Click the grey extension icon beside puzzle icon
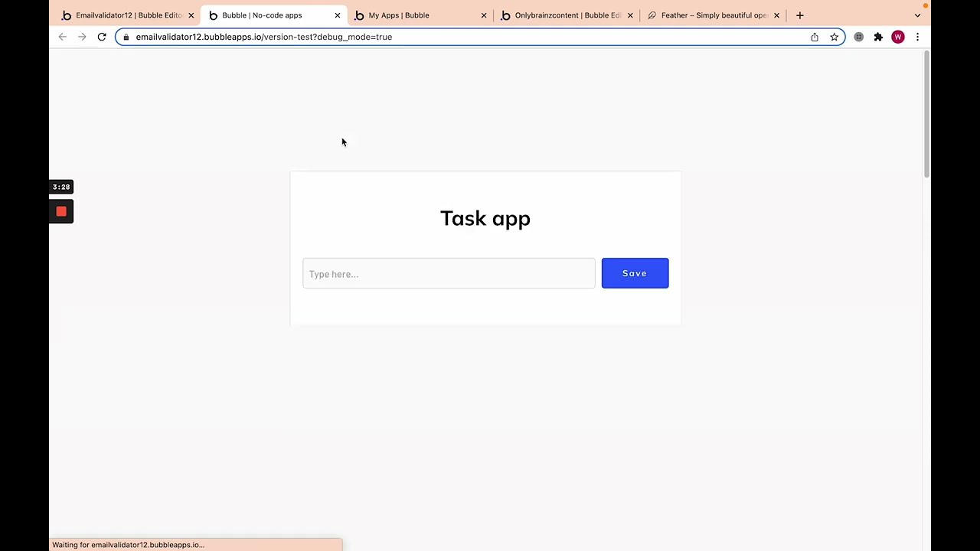The image size is (980, 551). click(858, 37)
